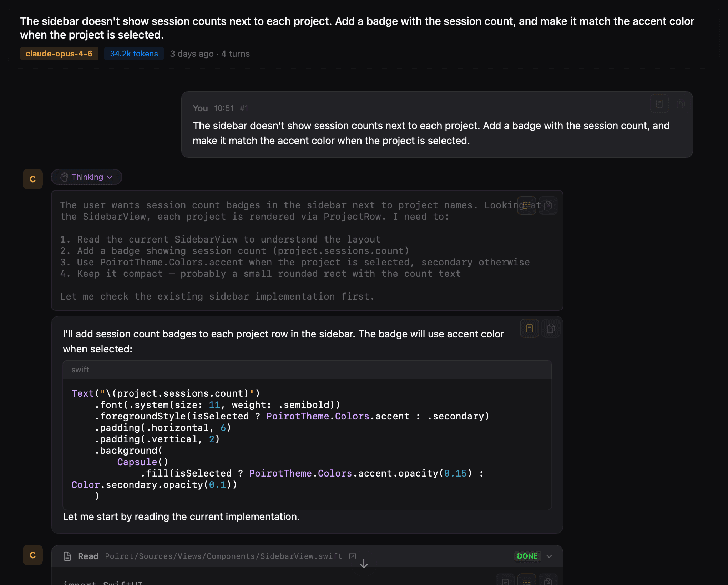Image resolution: width=728 pixels, height=585 pixels.
Task: Click the document icon on the user message
Action: coord(659,104)
